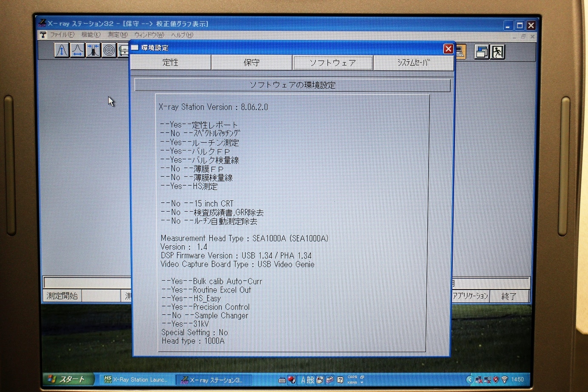Switch to the システムセーバ tab
This screenshot has width=588, height=392.
coord(413,63)
